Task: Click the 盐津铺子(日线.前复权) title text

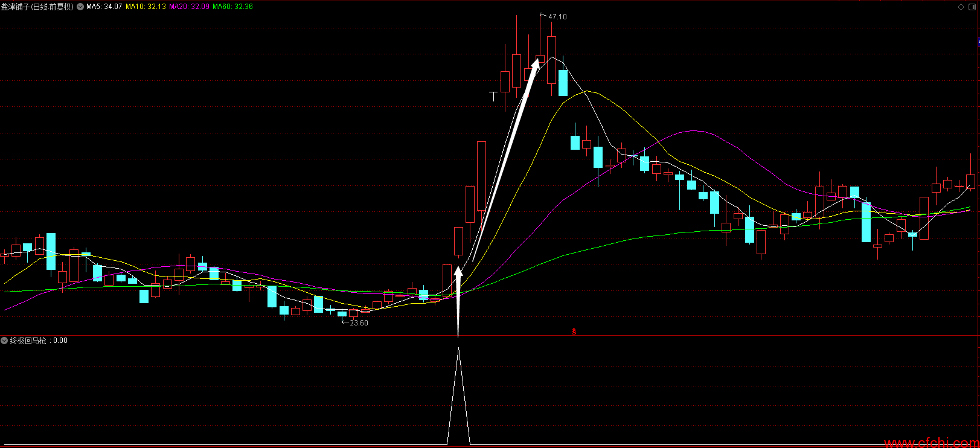Action: [x=37, y=7]
